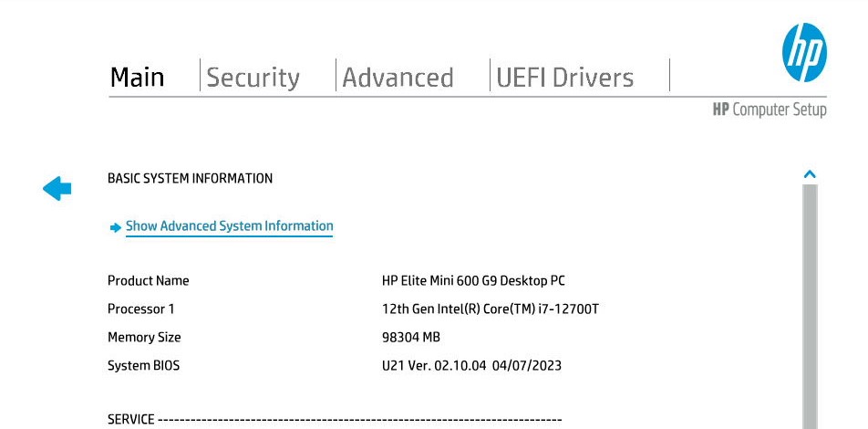Open the Show Advanced System Information link

(x=229, y=226)
